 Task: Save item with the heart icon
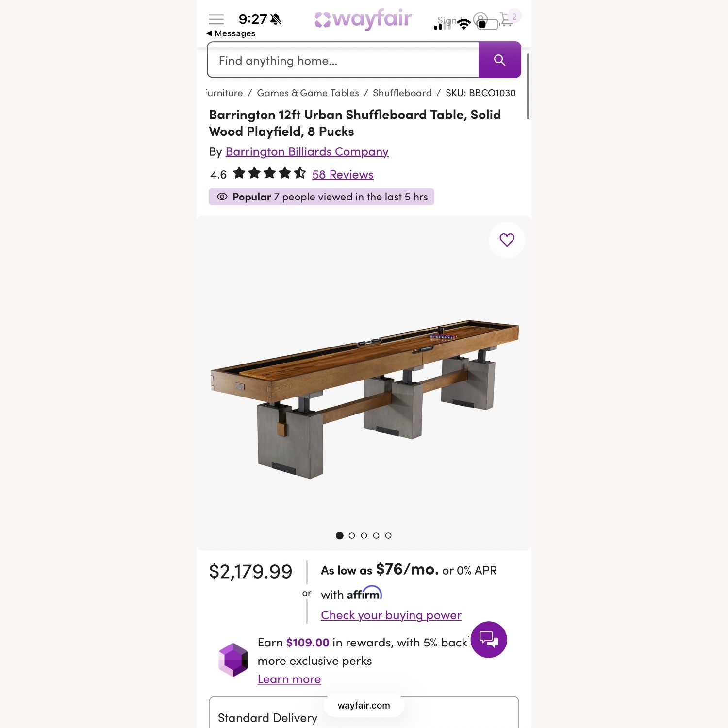tap(507, 240)
